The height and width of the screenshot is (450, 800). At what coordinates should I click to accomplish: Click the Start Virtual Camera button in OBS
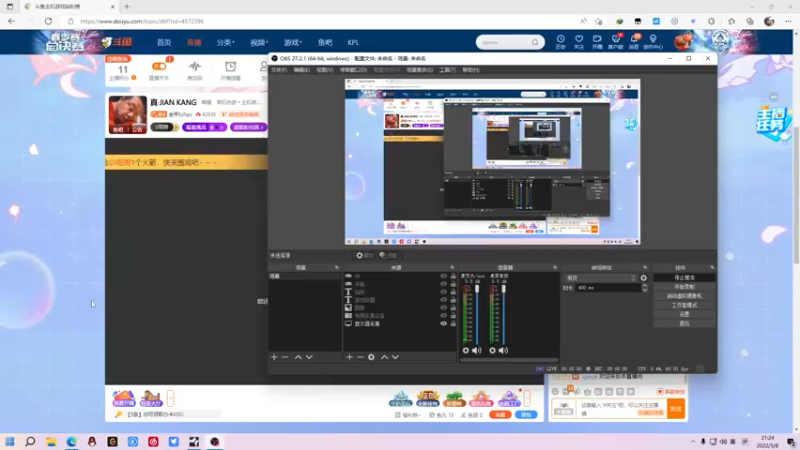tap(684, 296)
